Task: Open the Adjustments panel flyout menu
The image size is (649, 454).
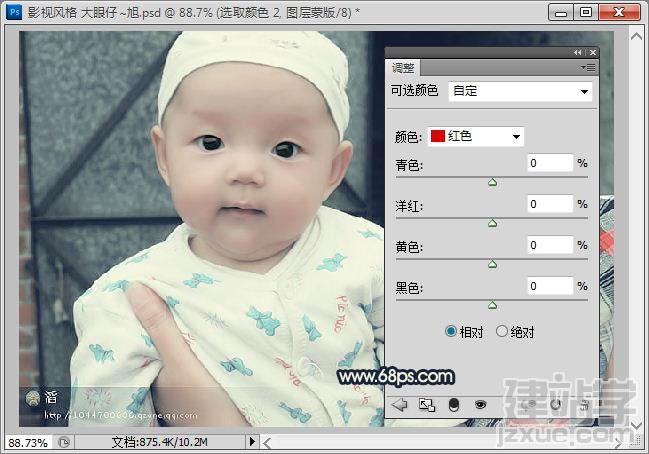Action: (588, 67)
